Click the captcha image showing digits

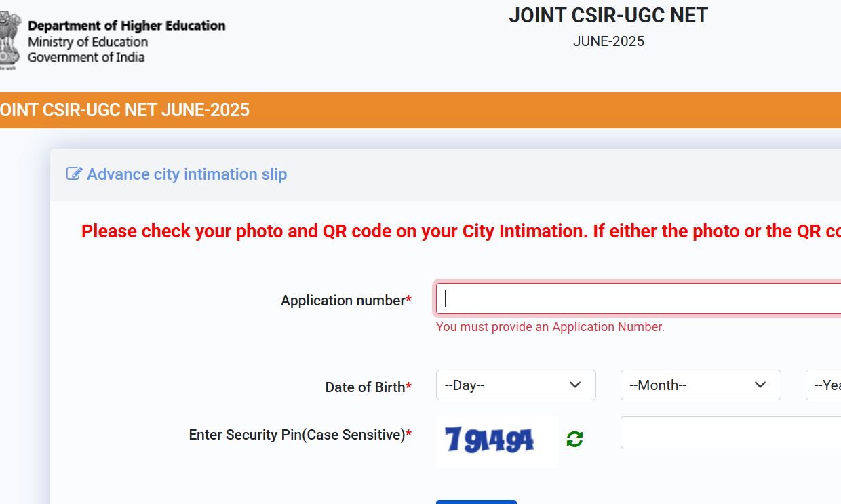point(496,440)
